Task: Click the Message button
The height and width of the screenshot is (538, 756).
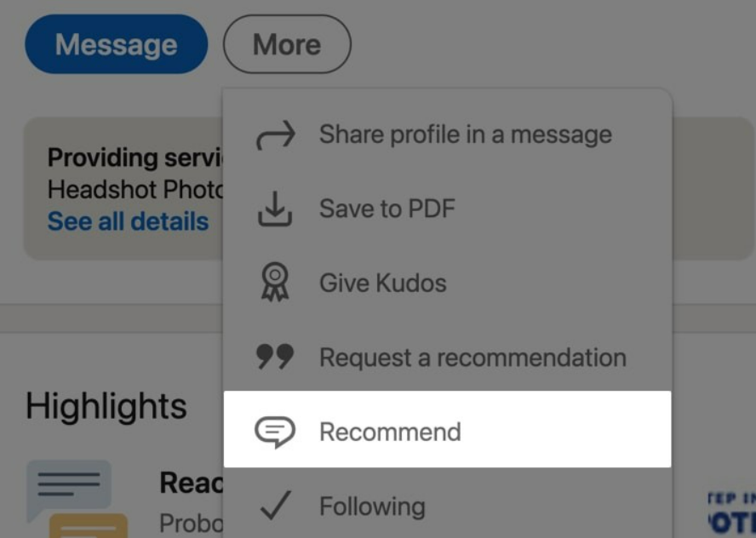Action: (x=115, y=44)
